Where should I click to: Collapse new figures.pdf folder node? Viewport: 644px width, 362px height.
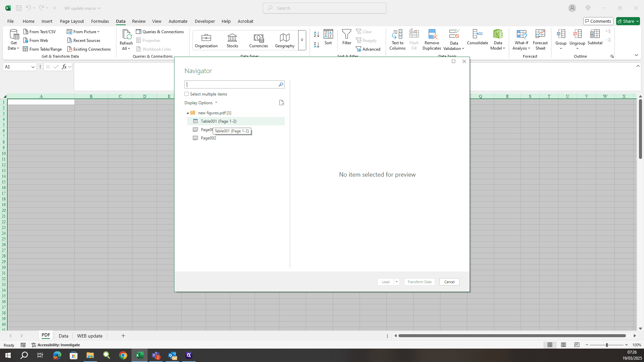pyautogui.click(x=187, y=113)
